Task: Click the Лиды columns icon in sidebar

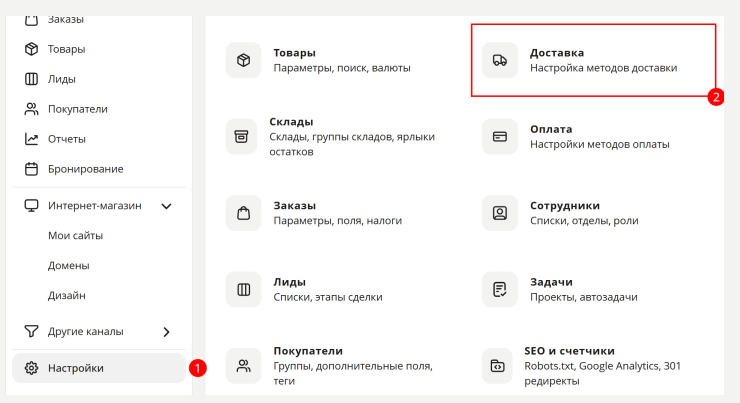Action: (x=31, y=79)
